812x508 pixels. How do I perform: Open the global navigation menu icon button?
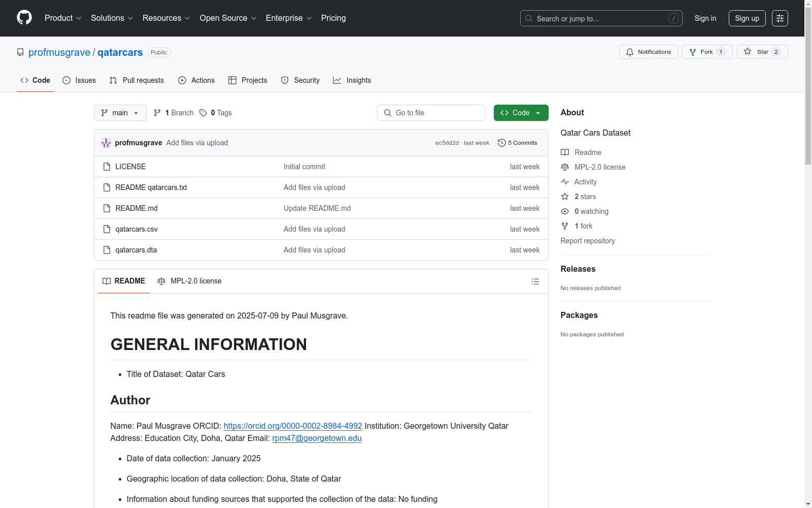780,18
